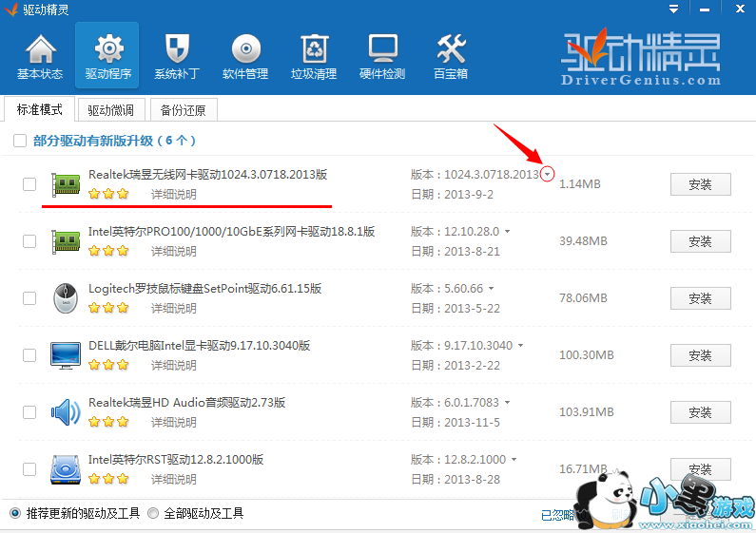Click the Intel英特尔RST驱动12.8.2.1000版 title
This screenshot has width=756, height=533.
(176, 459)
